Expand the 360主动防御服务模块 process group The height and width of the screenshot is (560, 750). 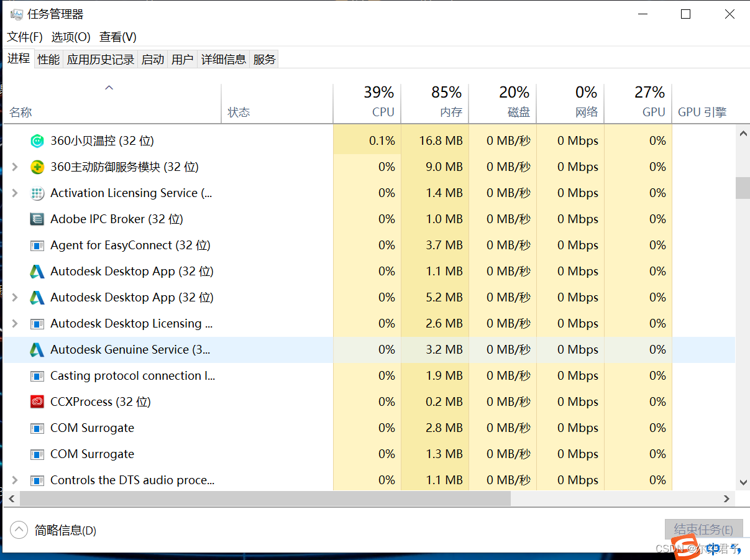coord(15,167)
